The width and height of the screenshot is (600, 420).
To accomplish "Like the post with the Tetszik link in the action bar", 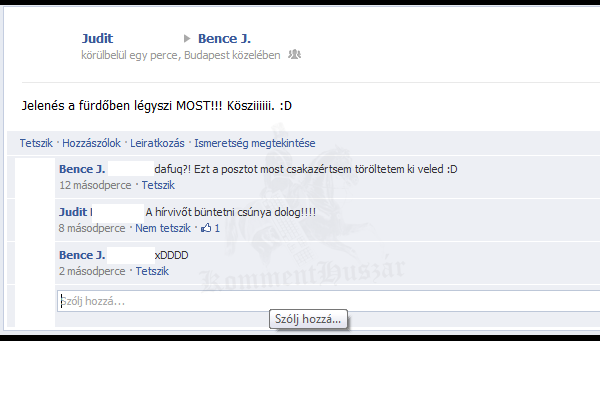I will click(36, 143).
